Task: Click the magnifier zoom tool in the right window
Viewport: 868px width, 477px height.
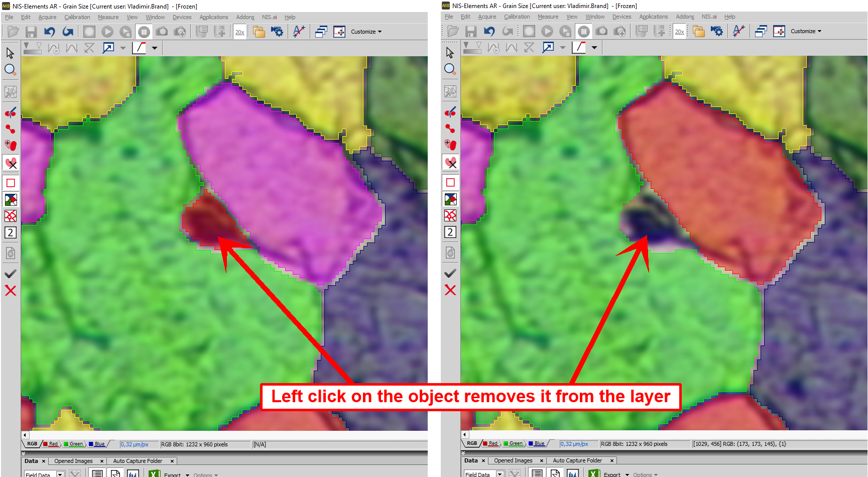Action: [450, 69]
